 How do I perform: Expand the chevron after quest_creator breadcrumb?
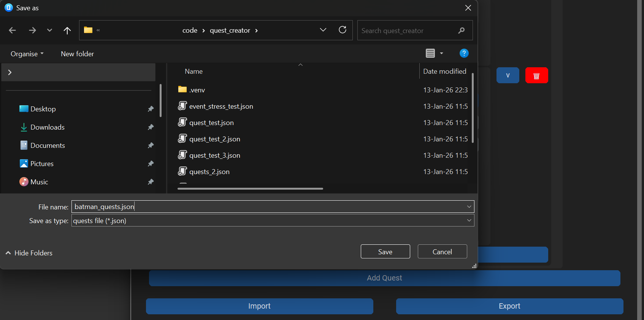257,30
